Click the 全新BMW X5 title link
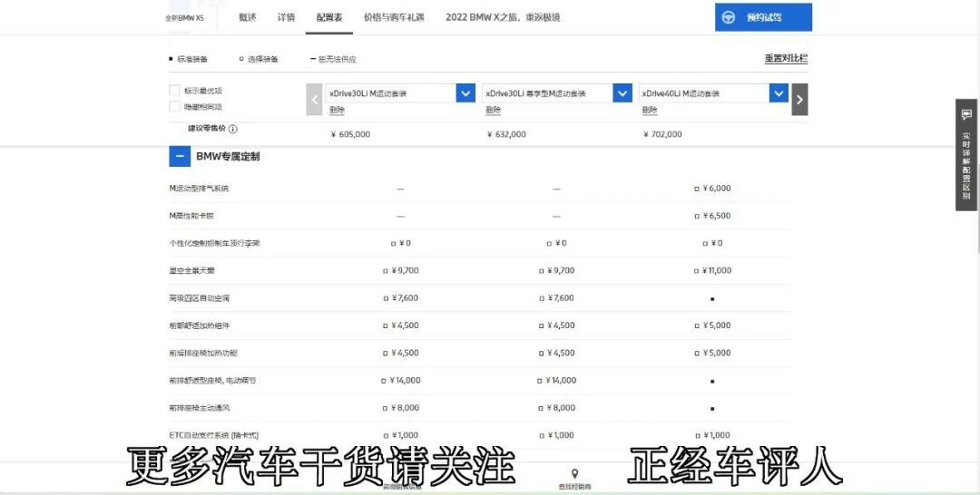 click(184, 18)
